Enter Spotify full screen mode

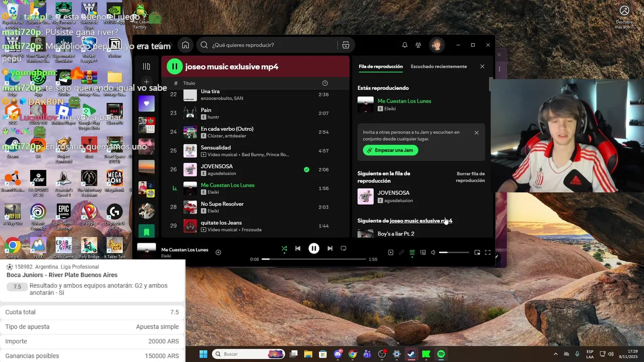pos(488,252)
